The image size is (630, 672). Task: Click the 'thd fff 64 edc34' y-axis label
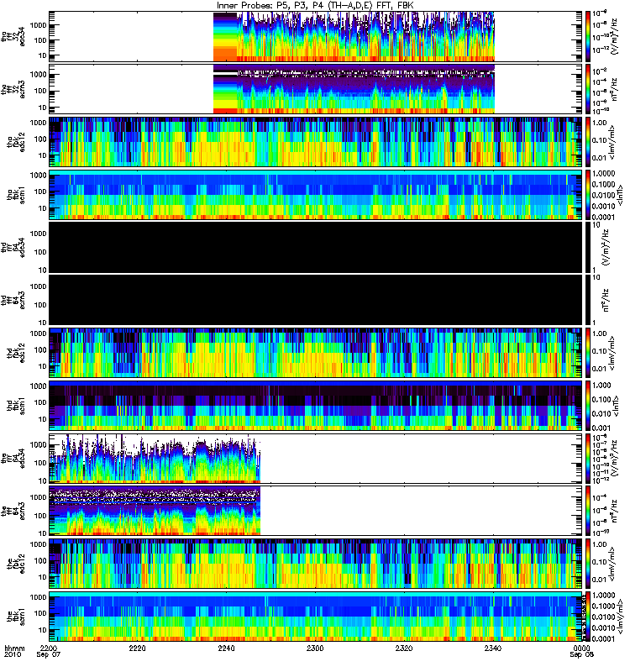pos(13,247)
